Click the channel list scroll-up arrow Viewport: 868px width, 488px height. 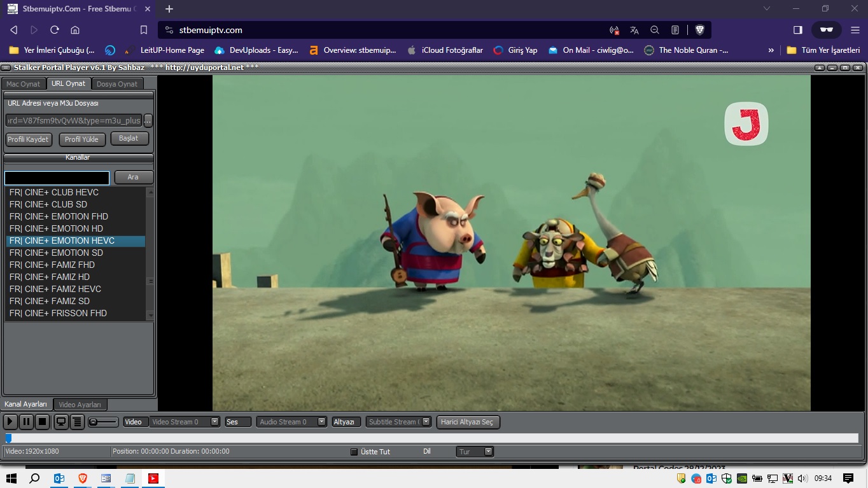(x=151, y=191)
